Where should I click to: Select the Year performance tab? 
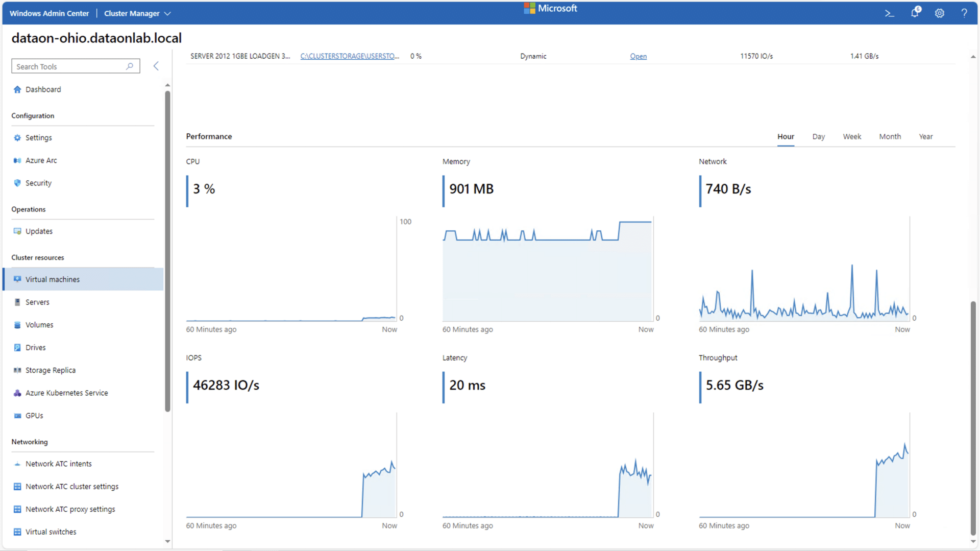[925, 136]
